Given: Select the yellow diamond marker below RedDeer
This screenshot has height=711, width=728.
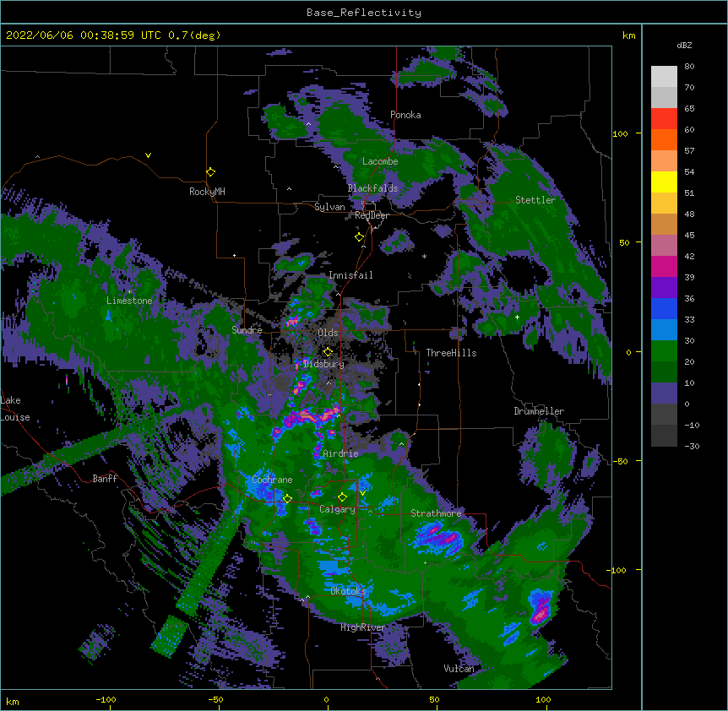Looking at the screenshot, I should pos(360,237).
